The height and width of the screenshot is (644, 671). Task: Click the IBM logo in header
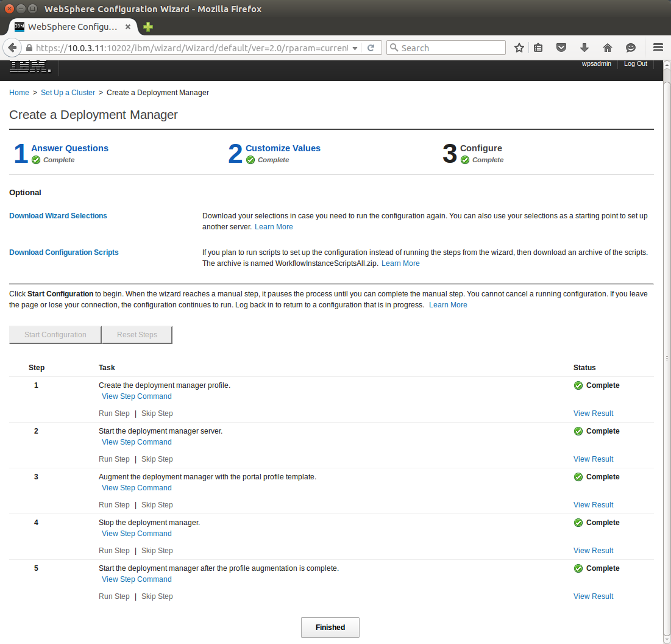click(30, 66)
